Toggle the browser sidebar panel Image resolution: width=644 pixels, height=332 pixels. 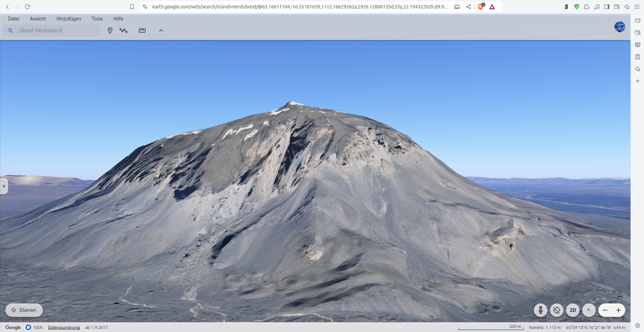pos(607,7)
